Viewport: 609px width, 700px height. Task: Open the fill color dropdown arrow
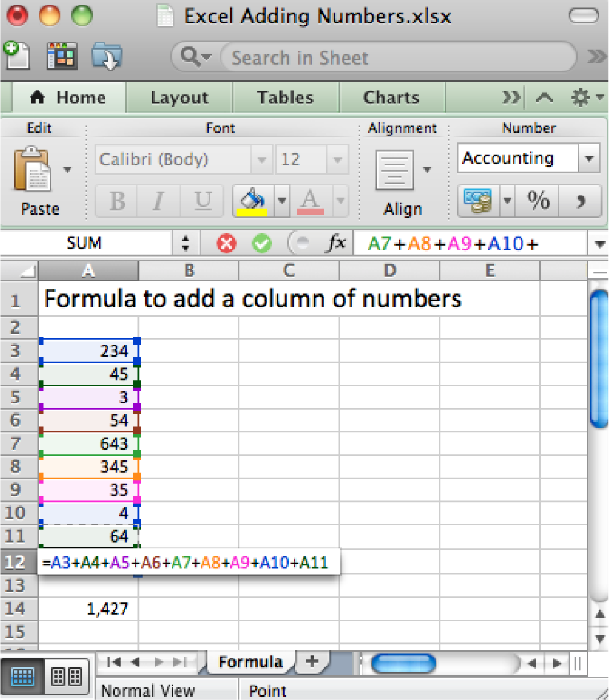282,201
